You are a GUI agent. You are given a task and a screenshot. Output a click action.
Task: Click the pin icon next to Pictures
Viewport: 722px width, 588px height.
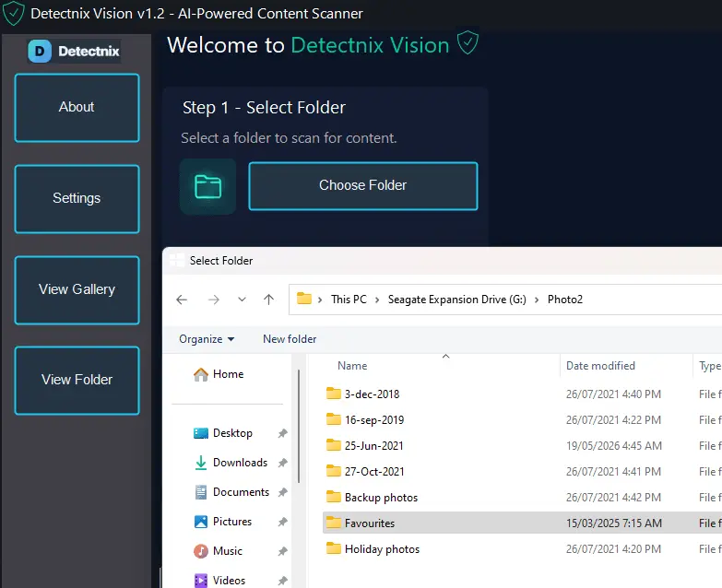[x=283, y=522]
